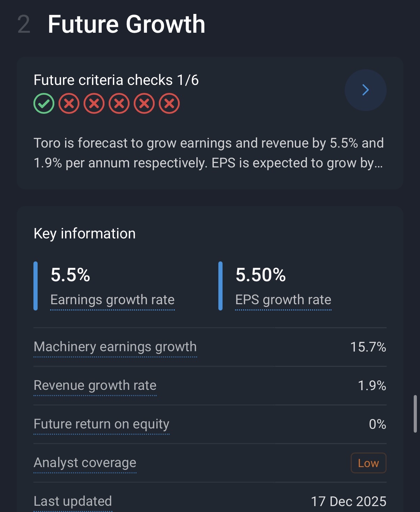Click the second red failed check icon

pos(94,104)
